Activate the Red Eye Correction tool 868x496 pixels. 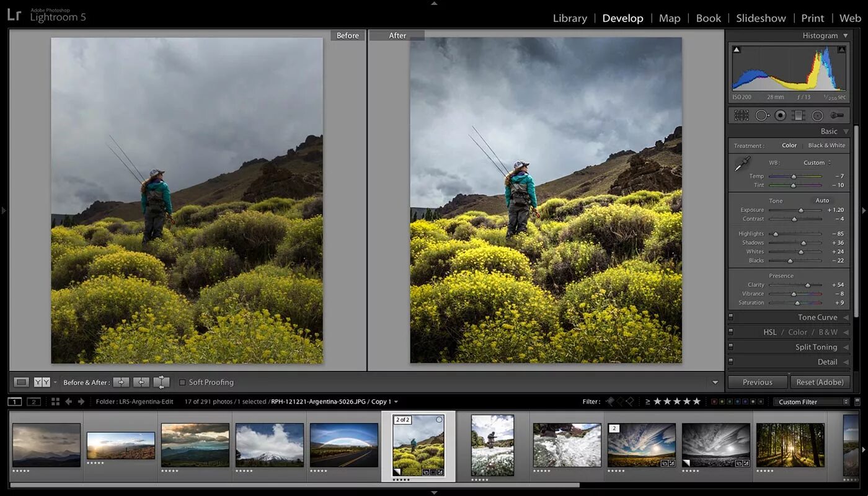pyautogui.click(x=780, y=115)
